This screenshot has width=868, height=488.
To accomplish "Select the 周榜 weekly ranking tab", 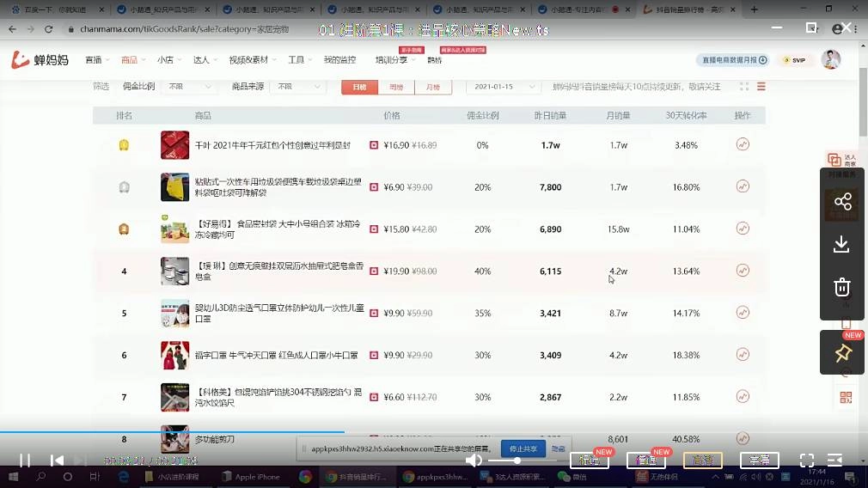I will 396,87.
